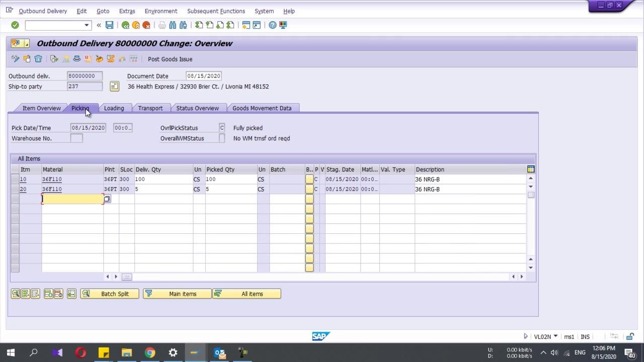Click the Help question mark icon
644x362 pixels.
point(272,25)
